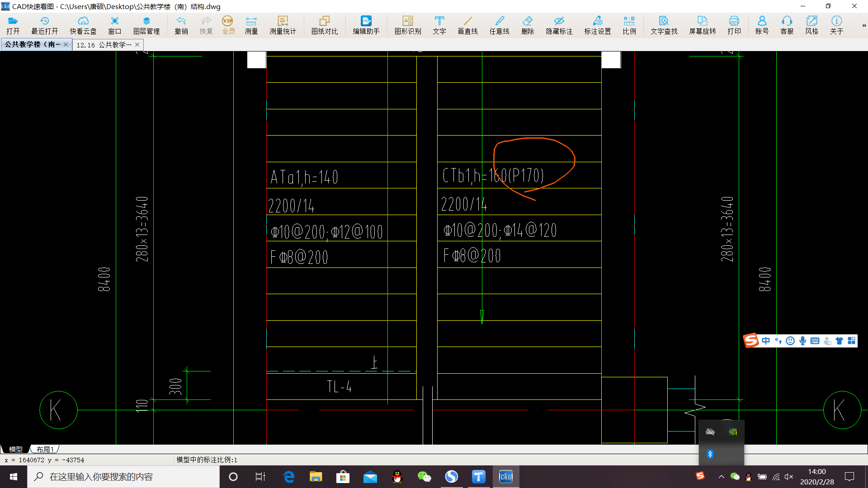The width and height of the screenshot is (868, 488).
Task: Switch to the 布局1 layout tab
Action: (45, 449)
